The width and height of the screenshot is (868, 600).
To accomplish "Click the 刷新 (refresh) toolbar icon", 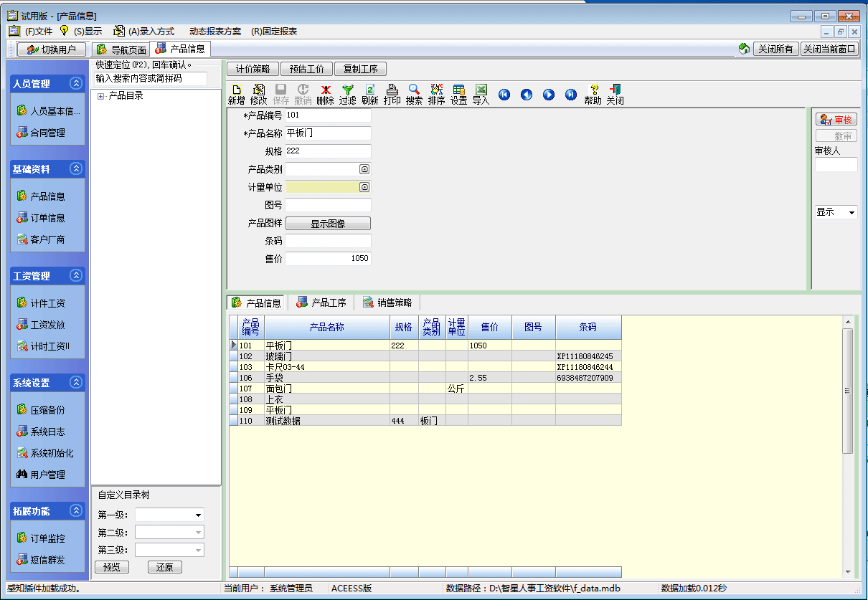I will (x=369, y=95).
